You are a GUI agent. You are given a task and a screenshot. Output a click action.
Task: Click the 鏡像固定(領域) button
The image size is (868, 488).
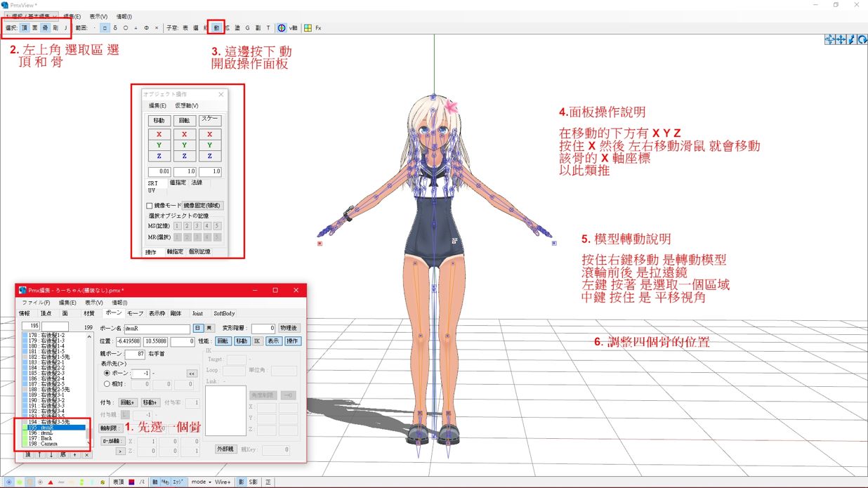tap(202, 206)
